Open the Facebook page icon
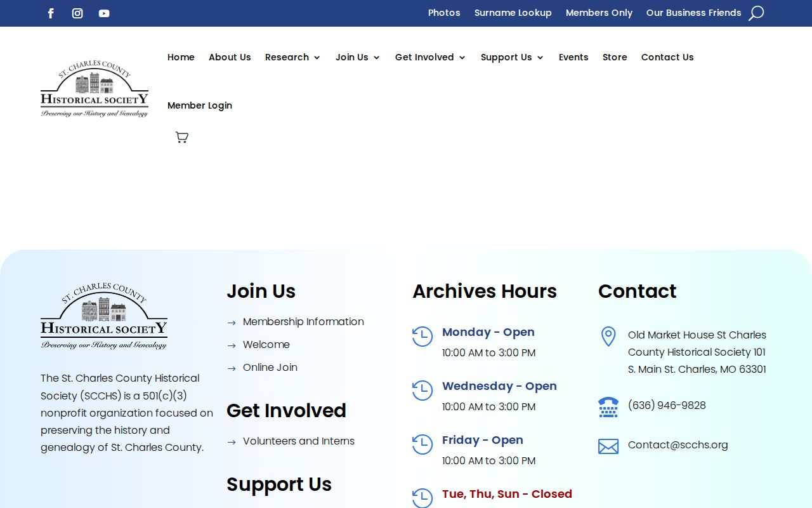Viewport: 812px width, 508px height. pyautogui.click(x=51, y=13)
